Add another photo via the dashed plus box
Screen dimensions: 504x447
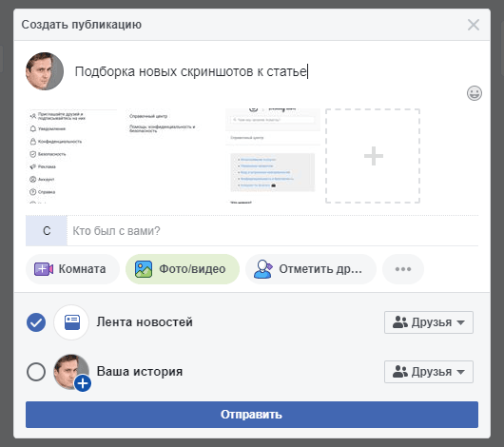(373, 156)
